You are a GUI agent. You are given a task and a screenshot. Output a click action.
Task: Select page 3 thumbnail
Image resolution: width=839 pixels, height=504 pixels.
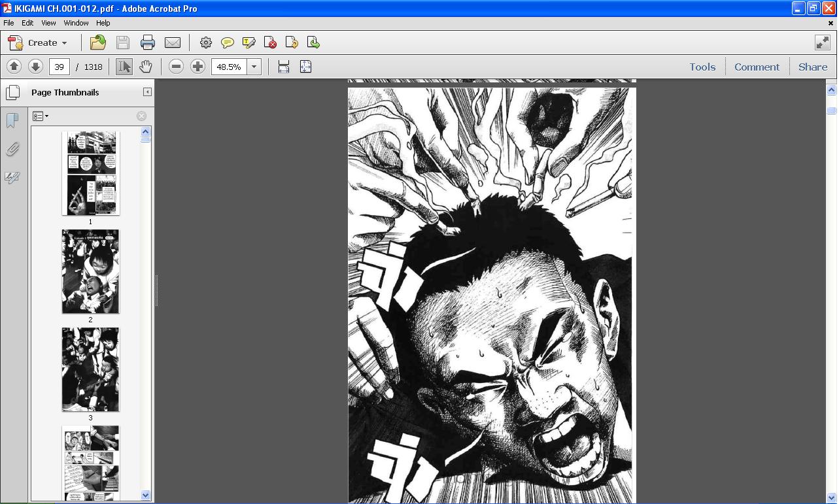[x=90, y=369]
